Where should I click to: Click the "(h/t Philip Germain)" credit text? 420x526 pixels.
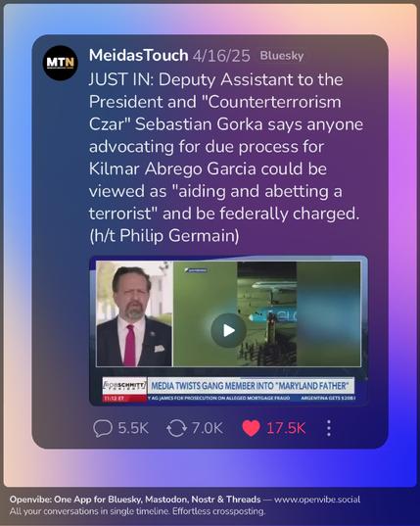[164, 236]
